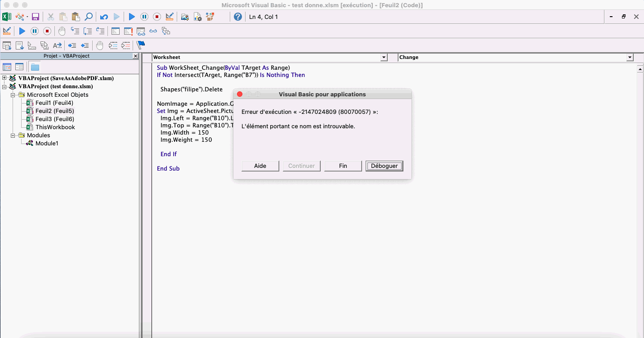Toggle Folders view in the Project panel
The width and height of the screenshot is (644, 338).
click(x=35, y=67)
